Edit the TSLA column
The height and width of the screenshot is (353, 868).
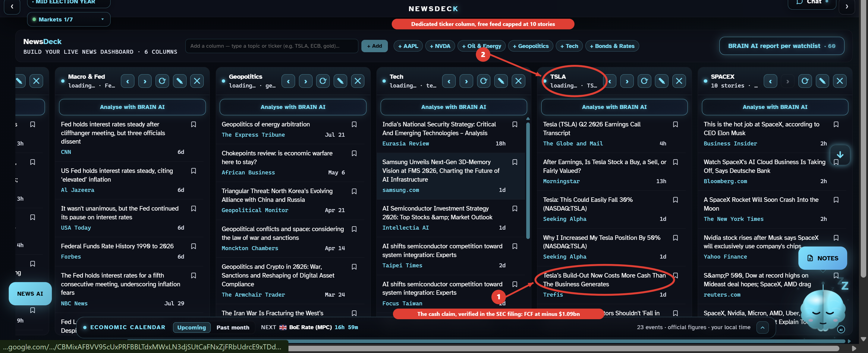pos(662,81)
